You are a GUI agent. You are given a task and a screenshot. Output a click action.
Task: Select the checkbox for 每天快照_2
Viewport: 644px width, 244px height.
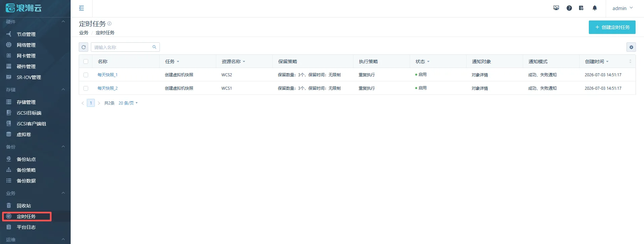(86, 88)
